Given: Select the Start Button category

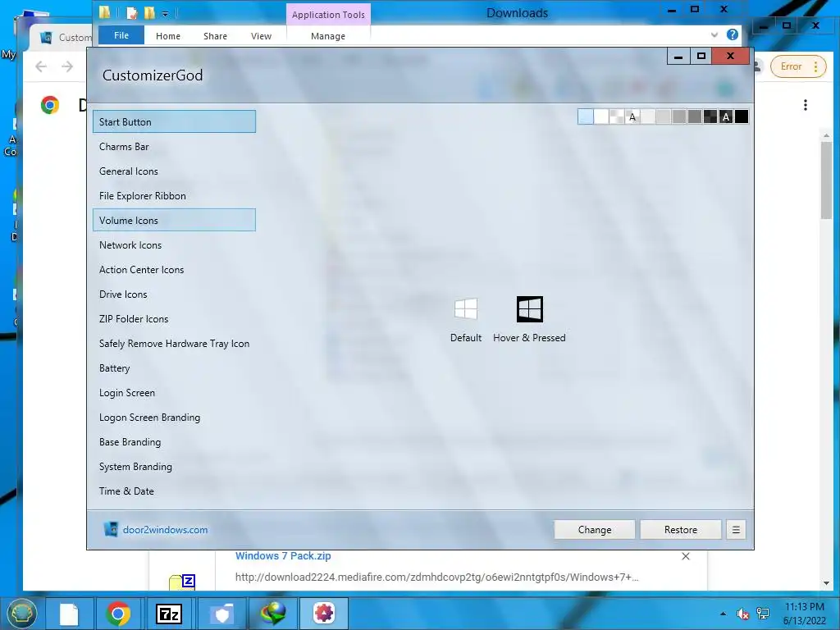Looking at the screenshot, I should click(174, 121).
